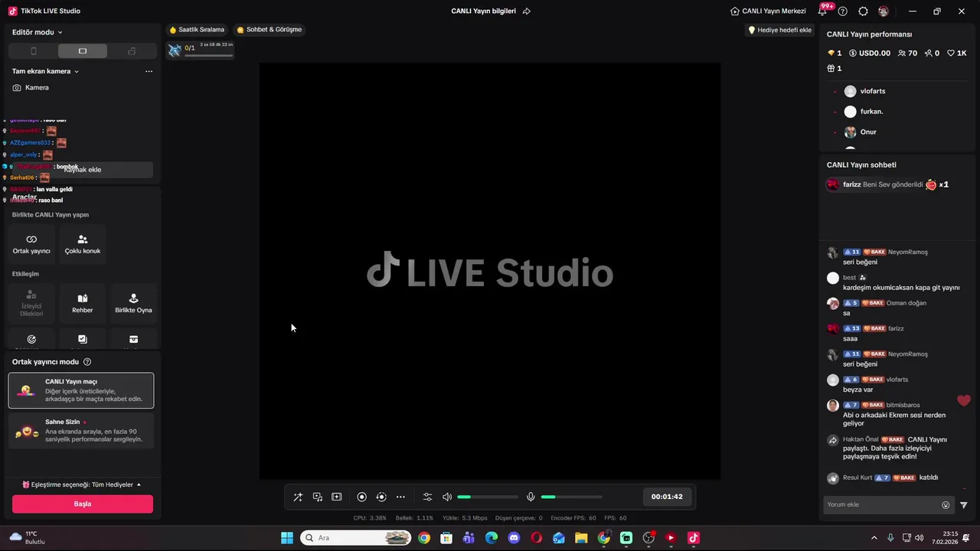The height and width of the screenshot is (551, 980).
Task: Click the taskbar Ara search box
Action: tap(356, 538)
